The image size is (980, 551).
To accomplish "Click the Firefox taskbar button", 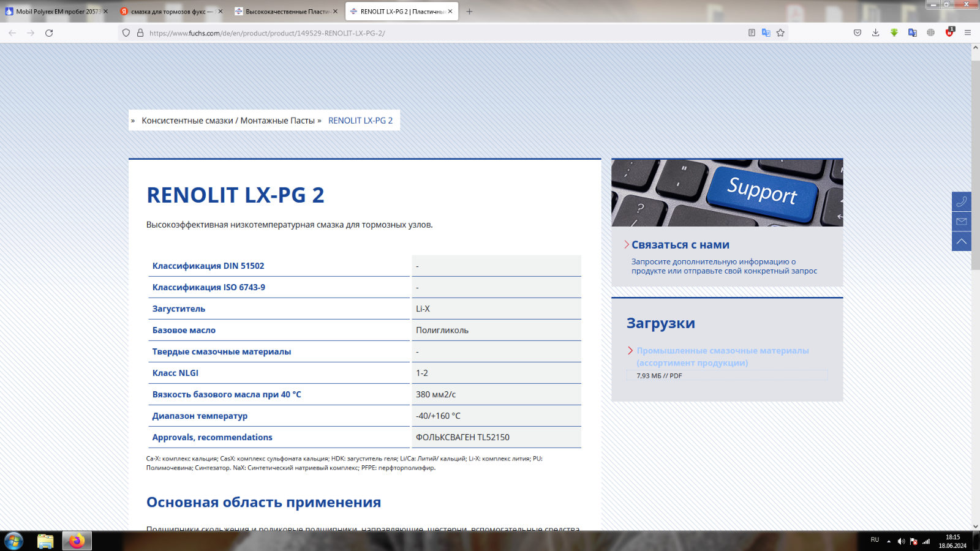I will (77, 541).
